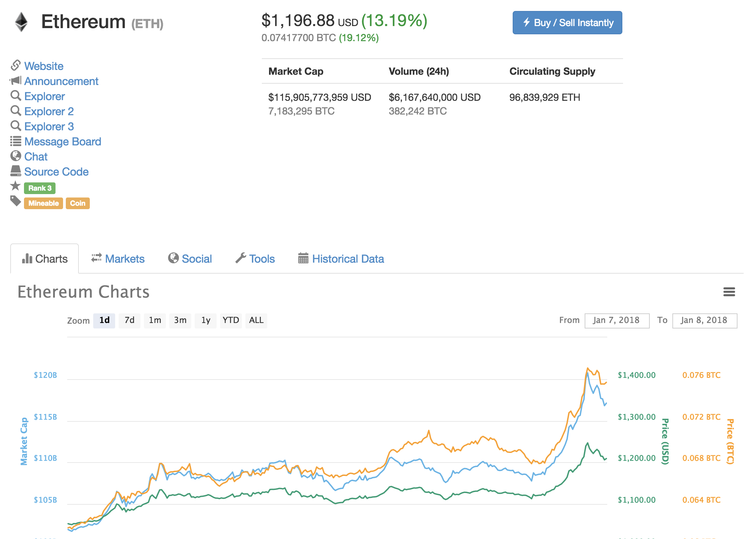
Task: Switch to the Social tab
Action: [190, 259]
